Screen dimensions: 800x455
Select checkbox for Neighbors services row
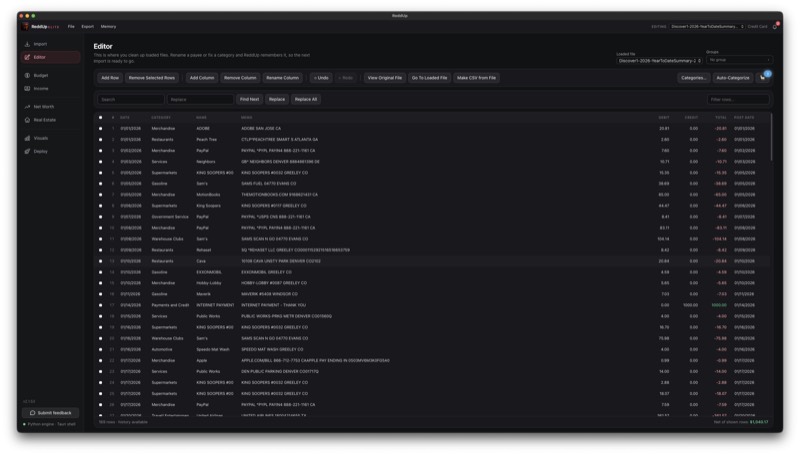pyautogui.click(x=101, y=162)
